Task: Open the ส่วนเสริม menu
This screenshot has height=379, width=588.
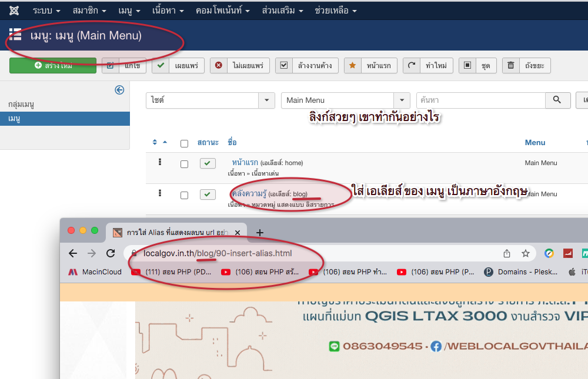Action: click(x=282, y=11)
